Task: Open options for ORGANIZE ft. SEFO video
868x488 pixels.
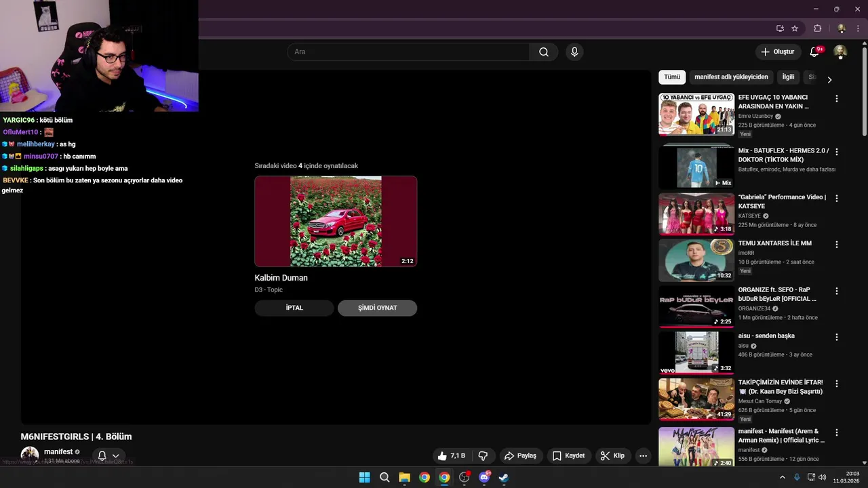Action: click(x=836, y=291)
